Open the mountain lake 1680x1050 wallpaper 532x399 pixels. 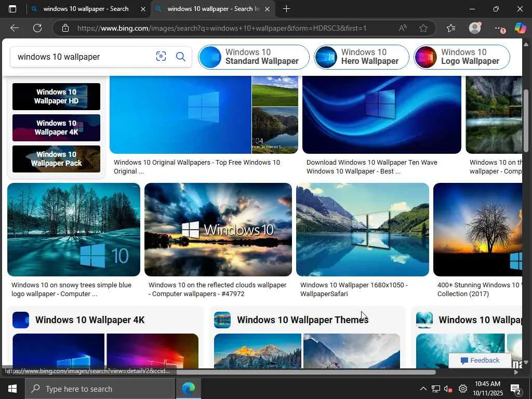(x=363, y=230)
